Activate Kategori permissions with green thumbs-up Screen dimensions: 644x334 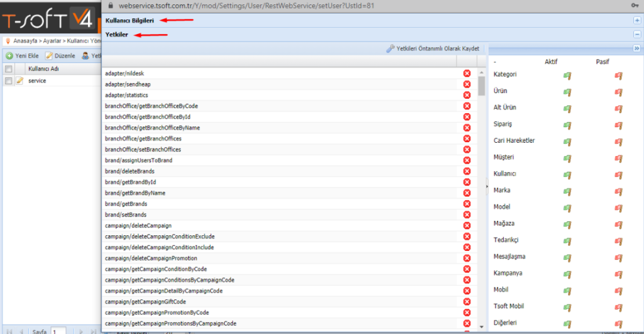tap(567, 75)
